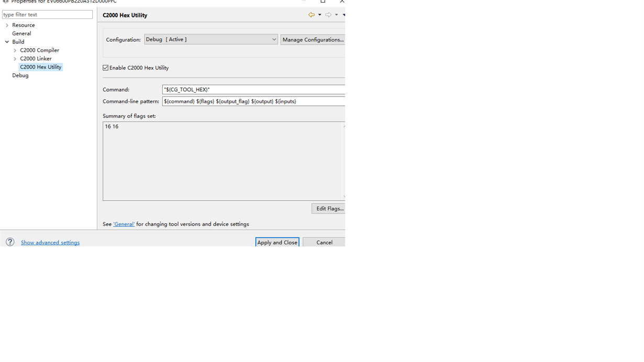Click the Edit Flags button
Screen dimensions: 644x362
(x=329, y=209)
